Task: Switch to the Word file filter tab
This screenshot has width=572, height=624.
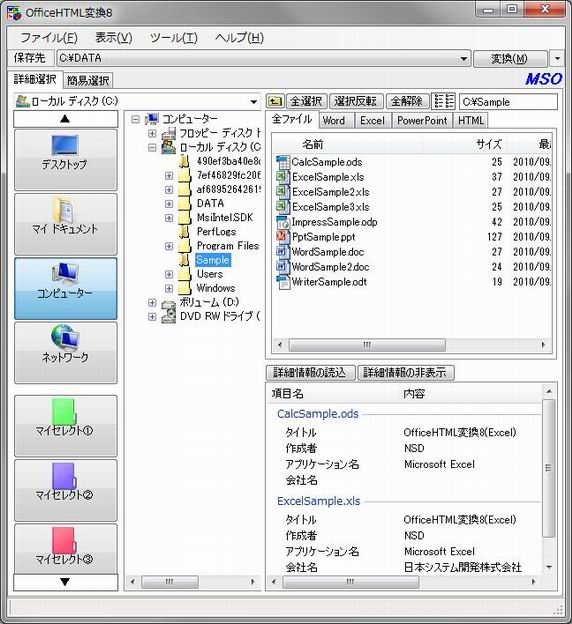Action: tap(334, 121)
